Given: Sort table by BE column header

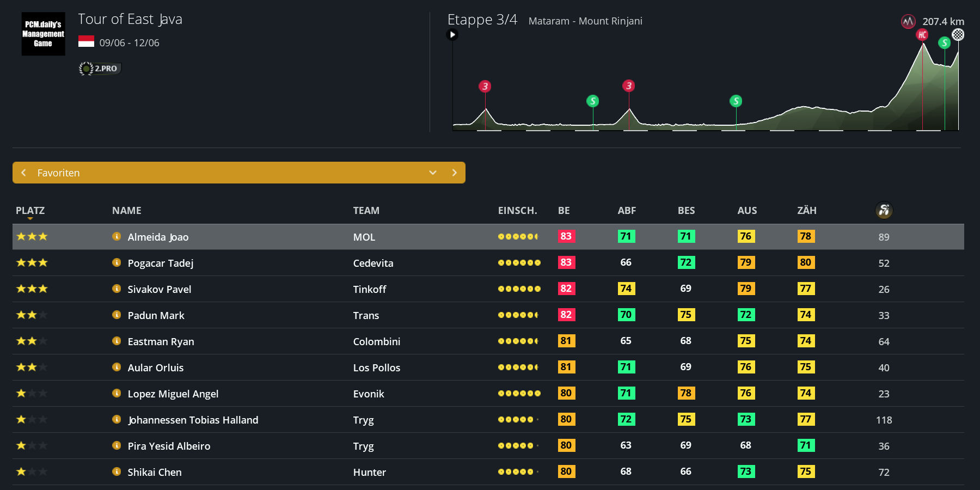Looking at the screenshot, I should pyautogui.click(x=563, y=211).
